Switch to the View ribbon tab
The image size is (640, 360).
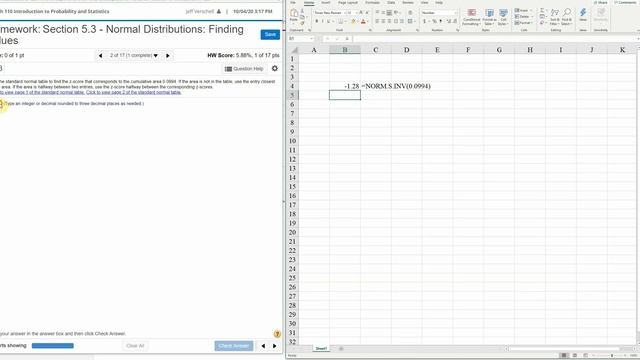[x=424, y=3]
